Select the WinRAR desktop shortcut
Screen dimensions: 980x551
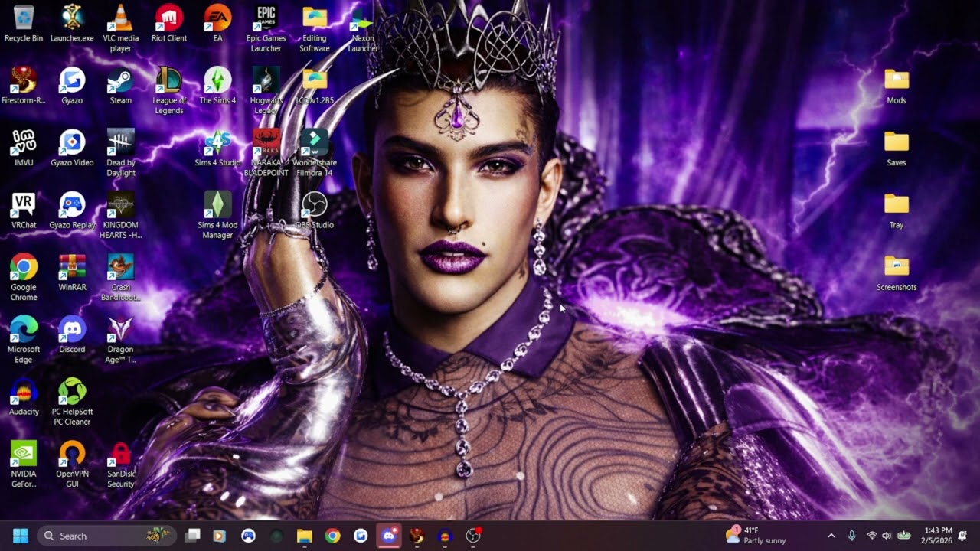click(x=72, y=272)
